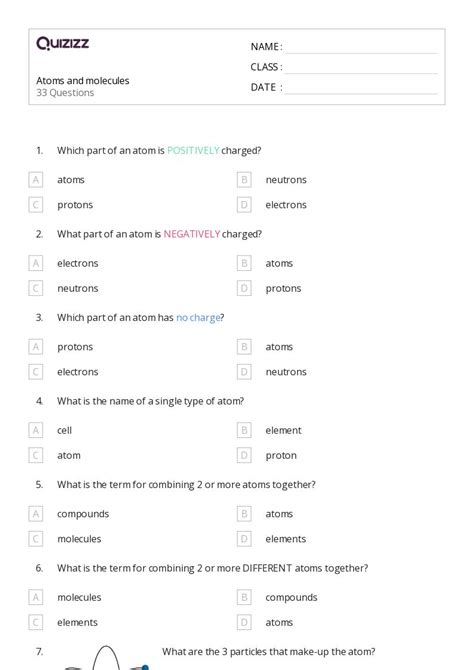
Task: Mark box D for protons in question 2
Action: coord(244,288)
